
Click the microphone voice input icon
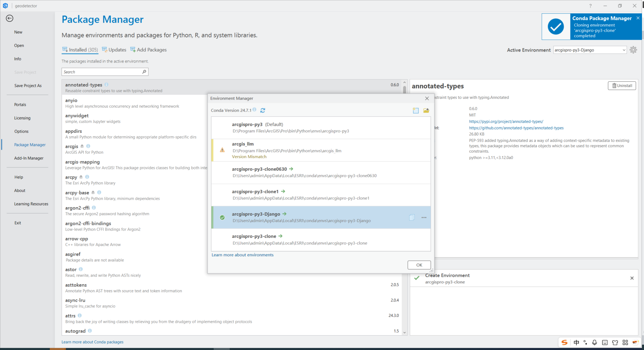tap(595, 342)
